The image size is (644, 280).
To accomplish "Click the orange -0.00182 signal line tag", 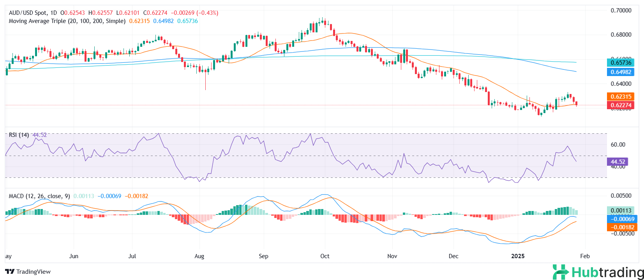I will [x=622, y=227].
